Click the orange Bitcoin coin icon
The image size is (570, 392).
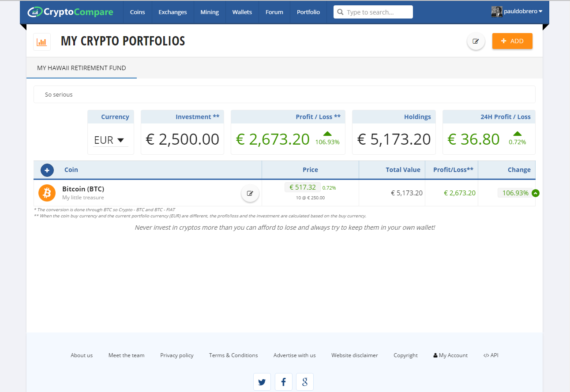point(47,193)
